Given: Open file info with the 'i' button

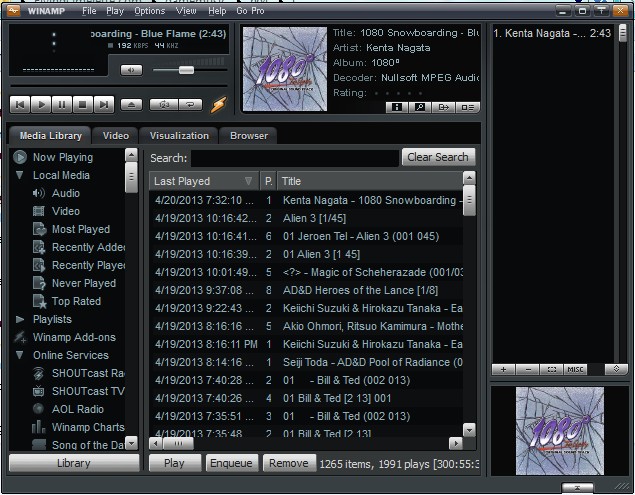Looking at the screenshot, I should (x=396, y=107).
